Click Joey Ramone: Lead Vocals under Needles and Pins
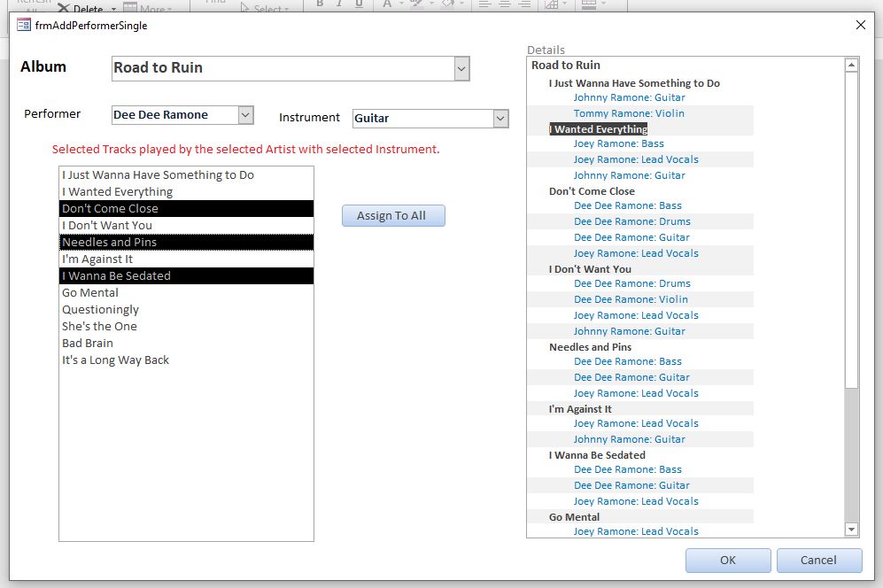Image resolution: width=883 pixels, height=588 pixels. [x=637, y=393]
